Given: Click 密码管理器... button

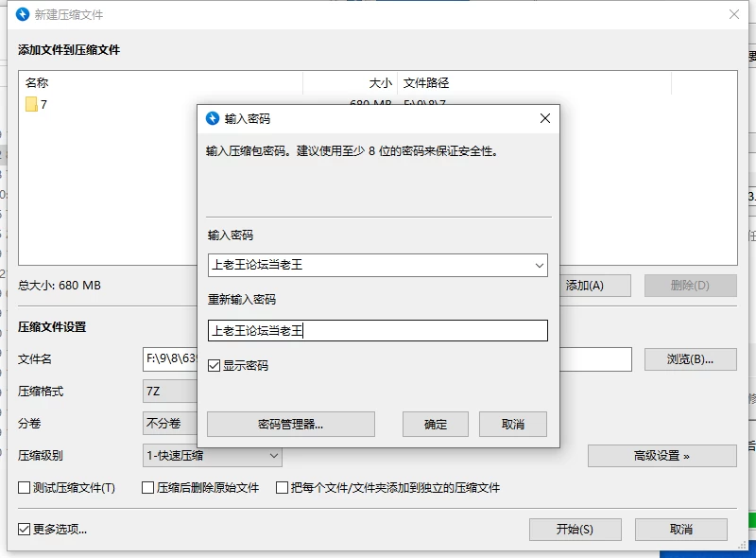Looking at the screenshot, I should pos(291,424).
